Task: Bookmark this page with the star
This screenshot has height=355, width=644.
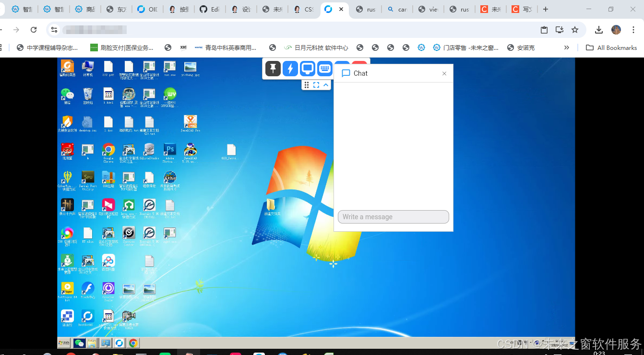Action: tap(575, 30)
